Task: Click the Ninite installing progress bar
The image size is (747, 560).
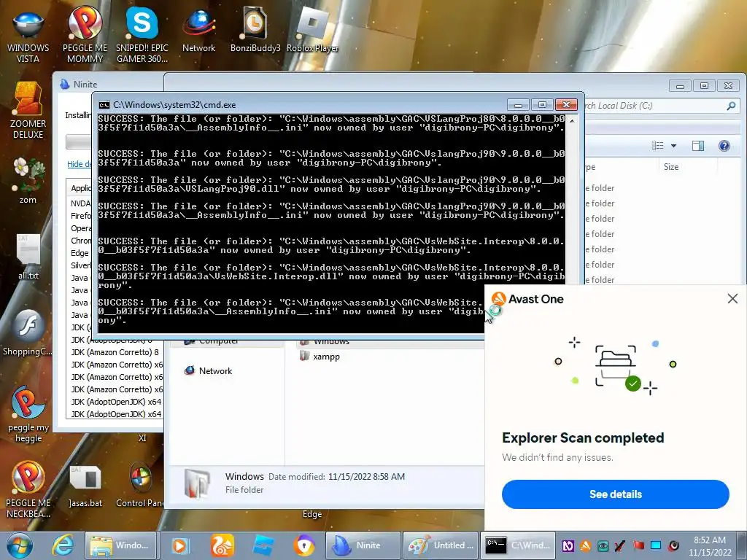Action: 79,142
